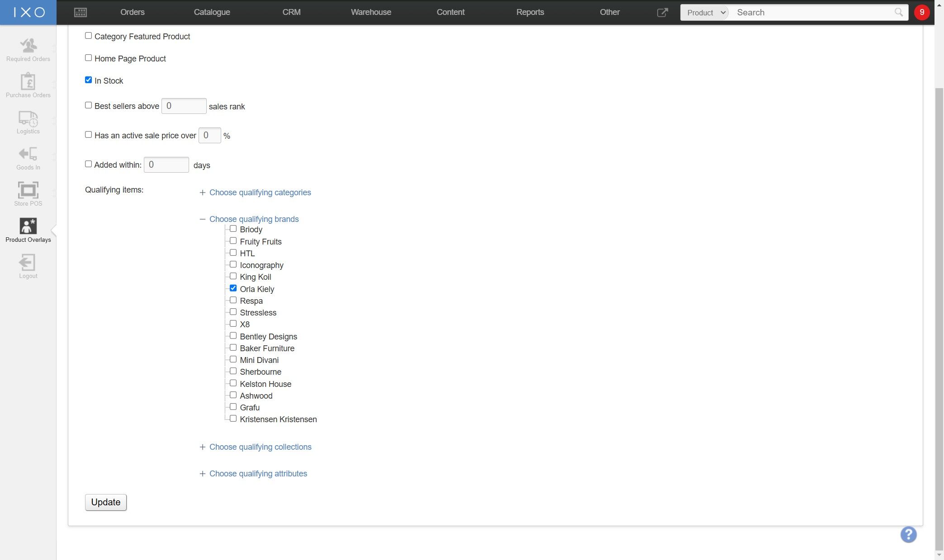Open the Catalogue menu
Image resolution: width=944 pixels, height=560 pixels.
coord(212,12)
